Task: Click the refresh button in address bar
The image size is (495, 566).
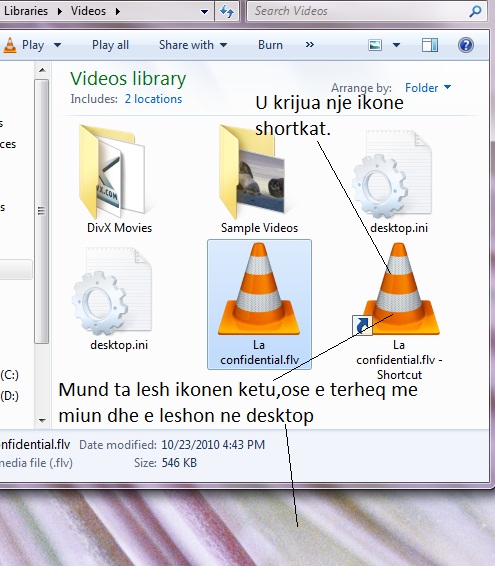Action: coord(227,11)
